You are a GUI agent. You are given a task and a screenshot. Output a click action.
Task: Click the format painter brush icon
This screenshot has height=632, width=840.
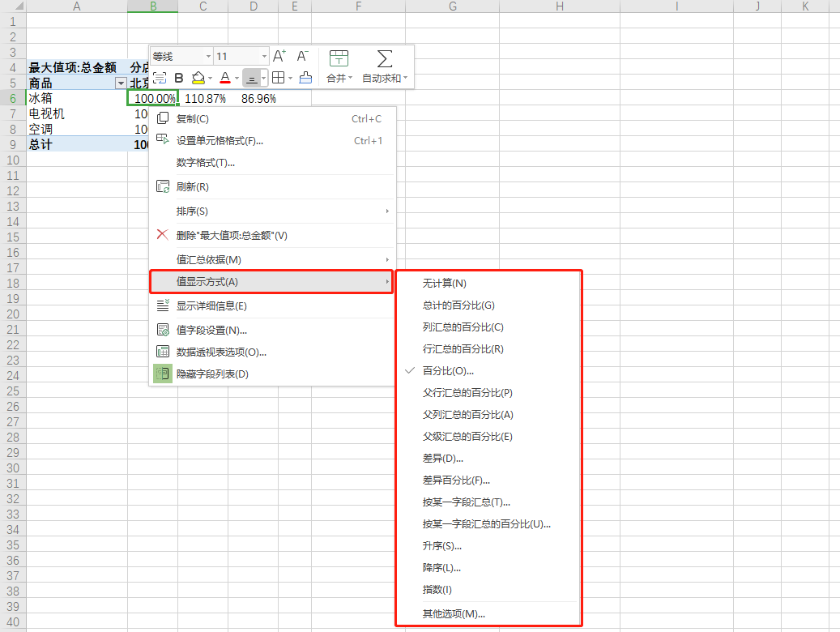point(305,78)
